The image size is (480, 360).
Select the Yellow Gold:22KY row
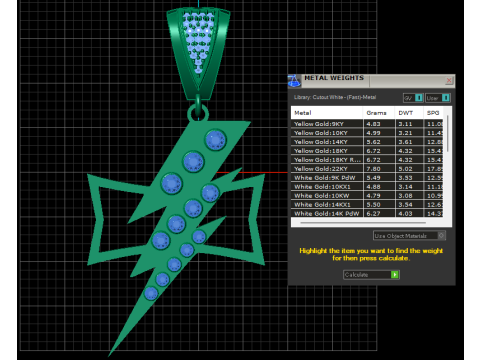367,169
